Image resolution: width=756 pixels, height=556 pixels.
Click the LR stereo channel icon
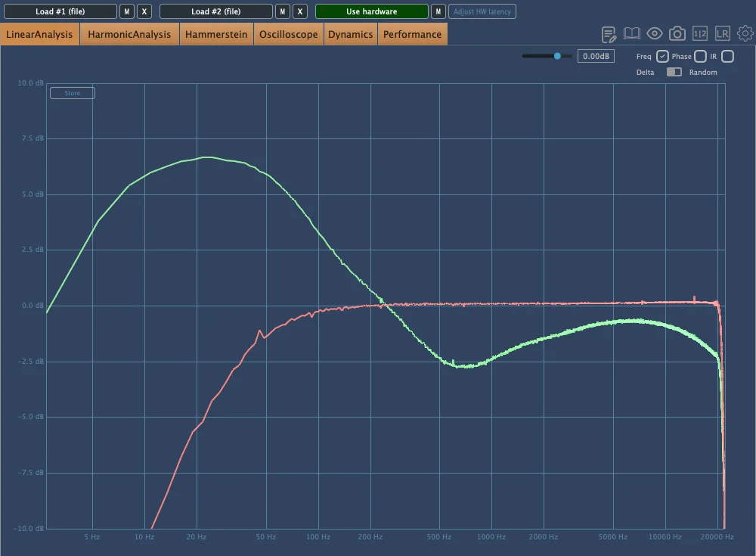click(x=723, y=34)
